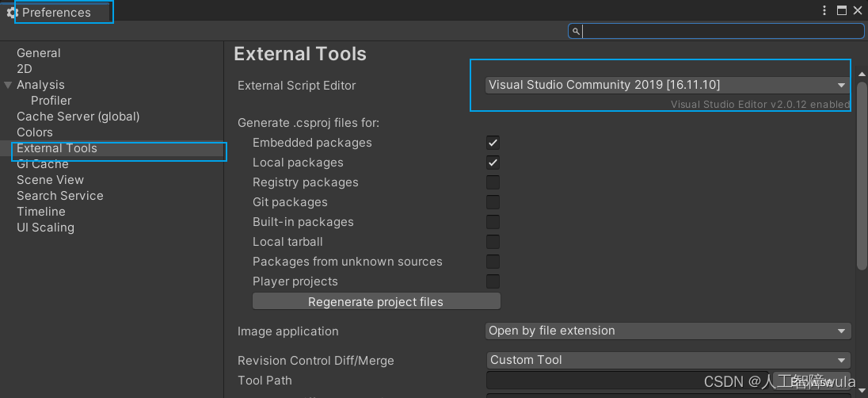Select Scene View section
868x398 pixels.
(x=51, y=180)
